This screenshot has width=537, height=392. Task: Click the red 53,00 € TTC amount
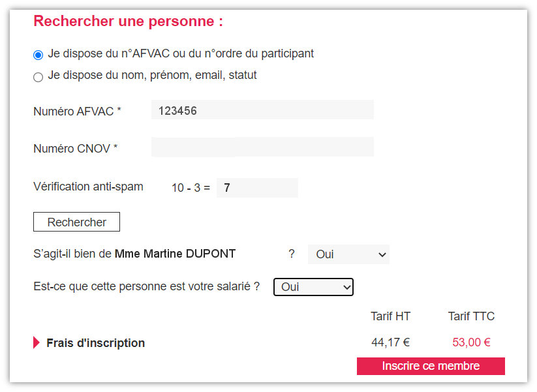[471, 342]
